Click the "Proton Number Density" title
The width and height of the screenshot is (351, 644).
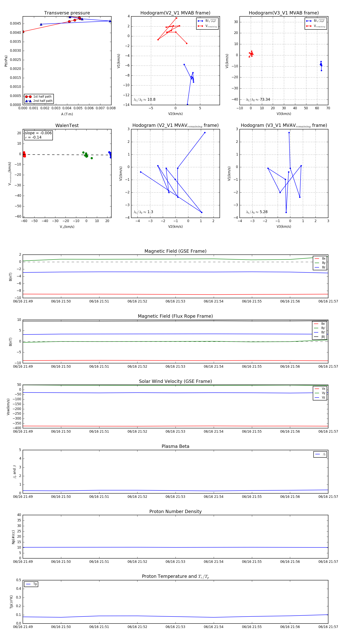pos(175,511)
